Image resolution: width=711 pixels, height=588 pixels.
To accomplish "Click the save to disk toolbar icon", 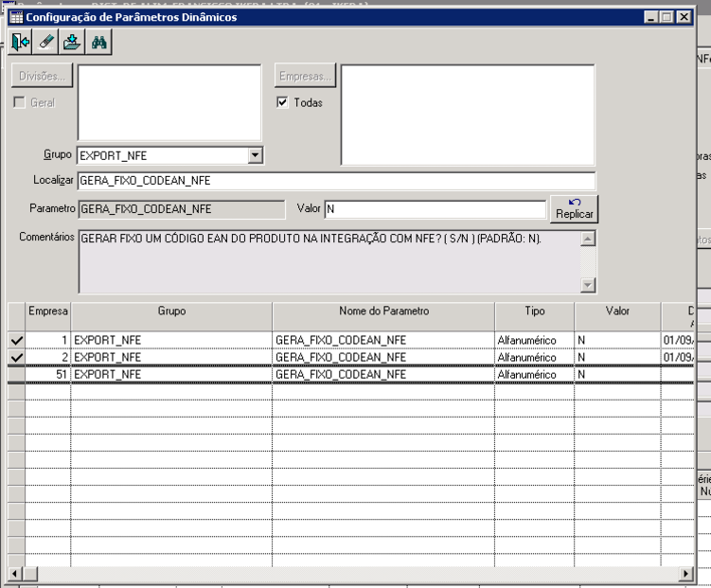I will [72, 43].
